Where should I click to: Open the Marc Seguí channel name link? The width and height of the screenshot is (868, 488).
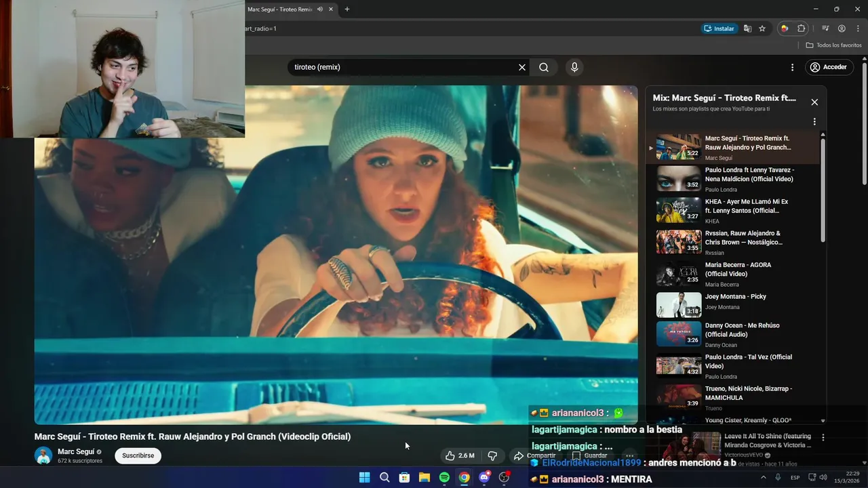click(x=75, y=451)
